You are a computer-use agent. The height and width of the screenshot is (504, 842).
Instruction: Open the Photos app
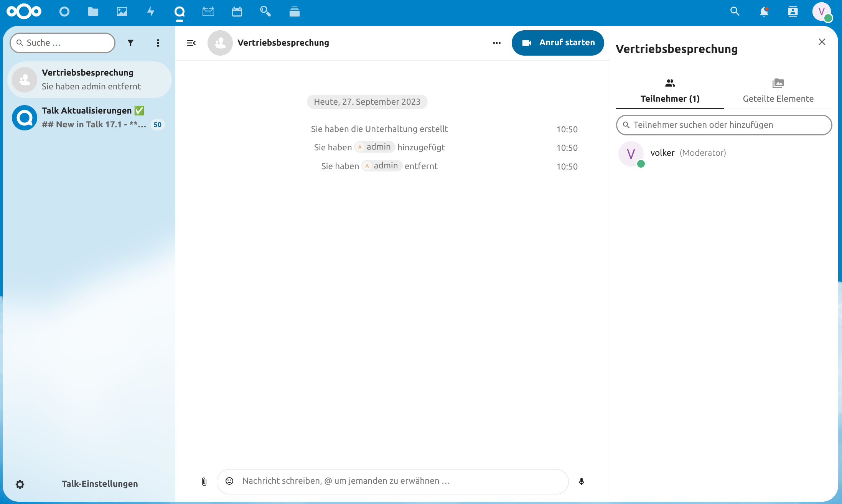[122, 12]
